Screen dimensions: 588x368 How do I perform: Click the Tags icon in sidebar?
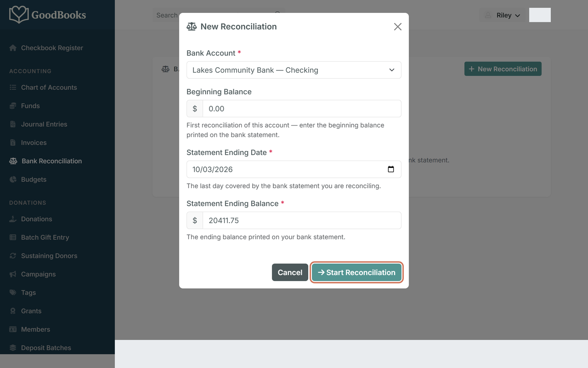pos(13,293)
